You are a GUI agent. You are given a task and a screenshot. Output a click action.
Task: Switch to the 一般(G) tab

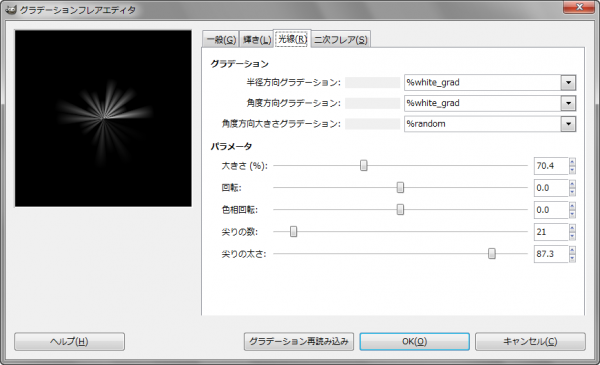click(221, 39)
